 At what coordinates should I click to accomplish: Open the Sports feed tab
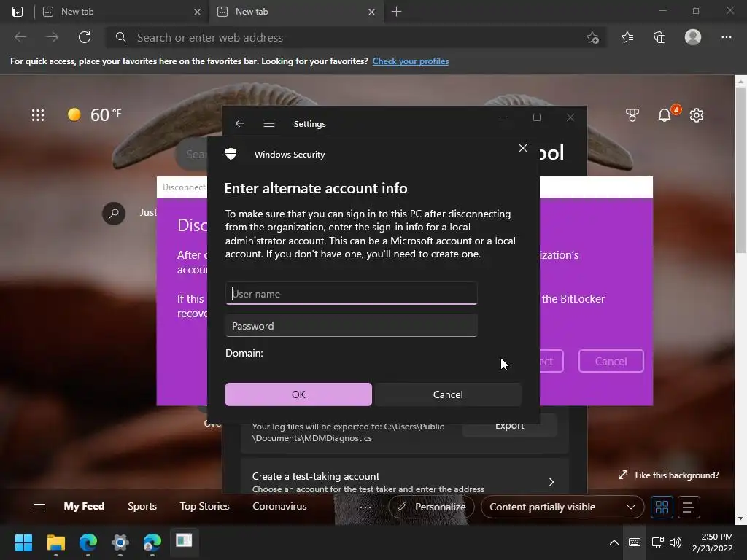point(142,506)
